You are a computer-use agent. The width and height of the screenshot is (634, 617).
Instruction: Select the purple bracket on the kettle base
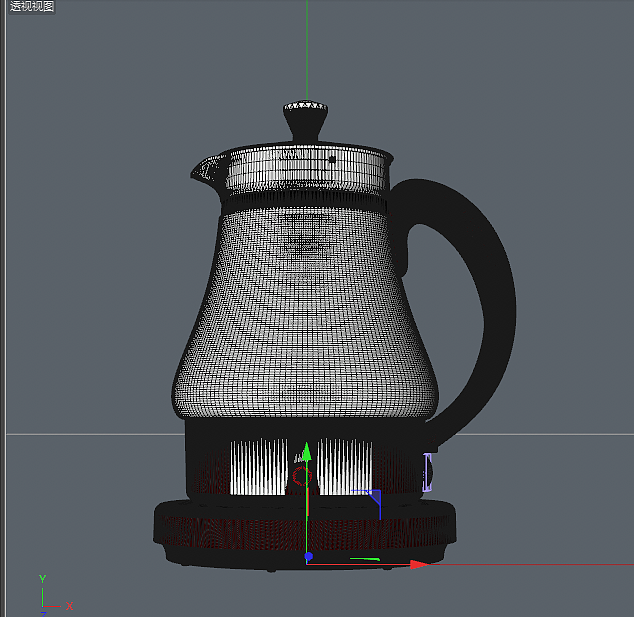point(429,472)
